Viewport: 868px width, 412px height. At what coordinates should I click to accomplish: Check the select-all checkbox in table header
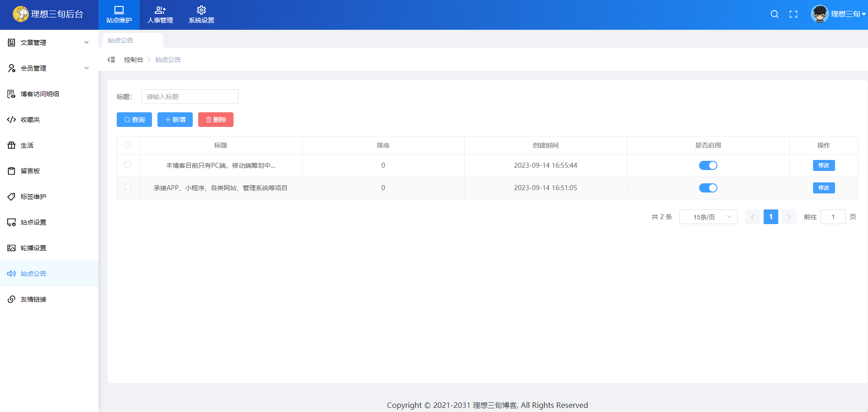pyautogui.click(x=128, y=145)
